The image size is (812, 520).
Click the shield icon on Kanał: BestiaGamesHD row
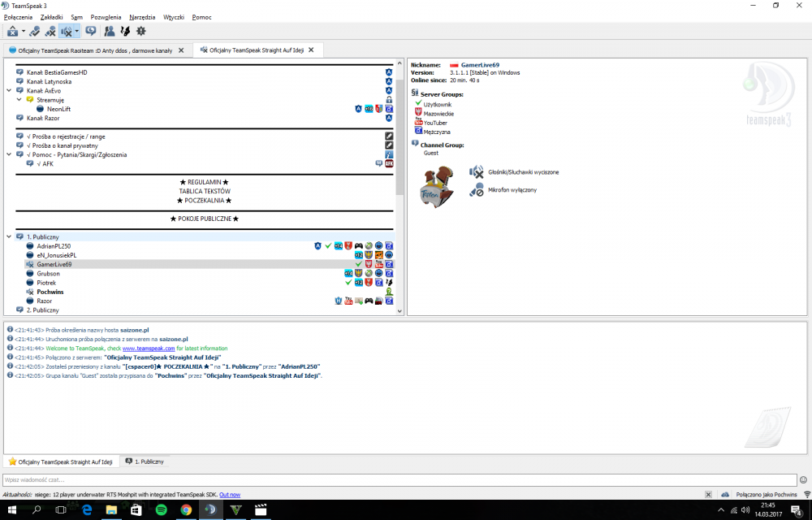point(389,72)
